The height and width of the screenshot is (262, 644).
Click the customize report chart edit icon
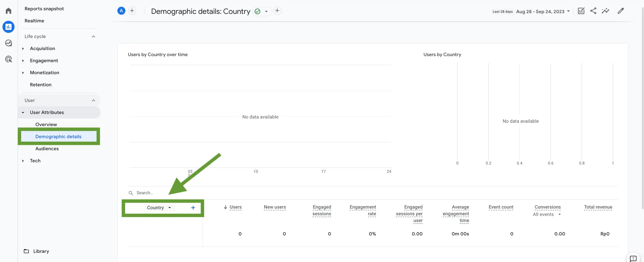tap(581, 11)
